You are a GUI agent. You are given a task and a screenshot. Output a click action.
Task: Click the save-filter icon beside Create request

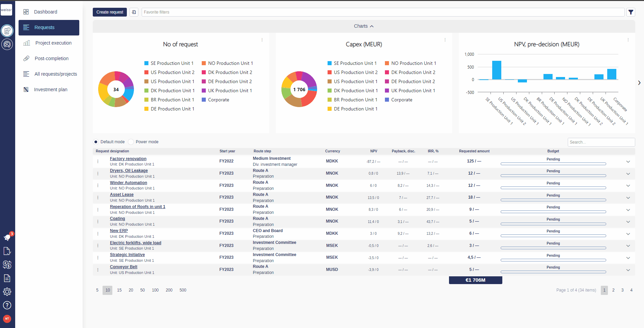pos(134,12)
